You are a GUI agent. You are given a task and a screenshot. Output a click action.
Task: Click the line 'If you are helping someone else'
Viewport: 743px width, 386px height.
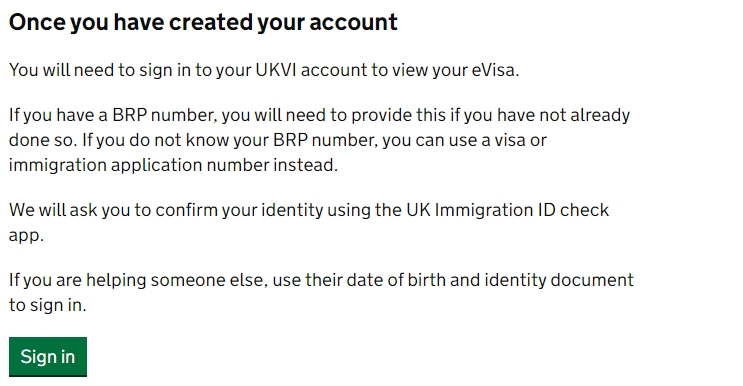pyautogui.click(x=321, y=280)
